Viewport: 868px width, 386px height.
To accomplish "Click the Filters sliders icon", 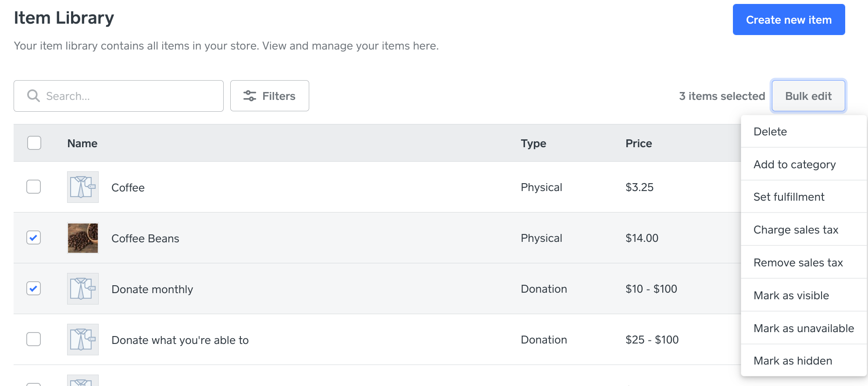I will tap(250, 96).
